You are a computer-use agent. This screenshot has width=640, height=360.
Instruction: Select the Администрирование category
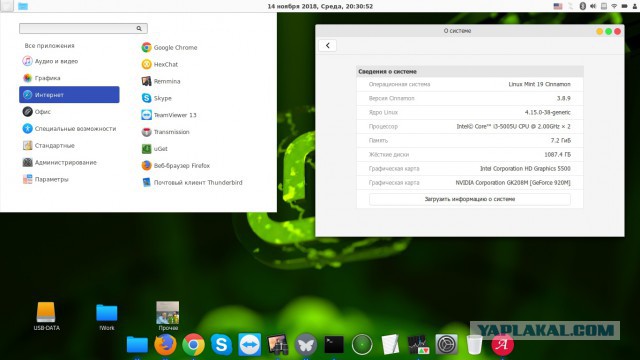[x=60, y=162]
